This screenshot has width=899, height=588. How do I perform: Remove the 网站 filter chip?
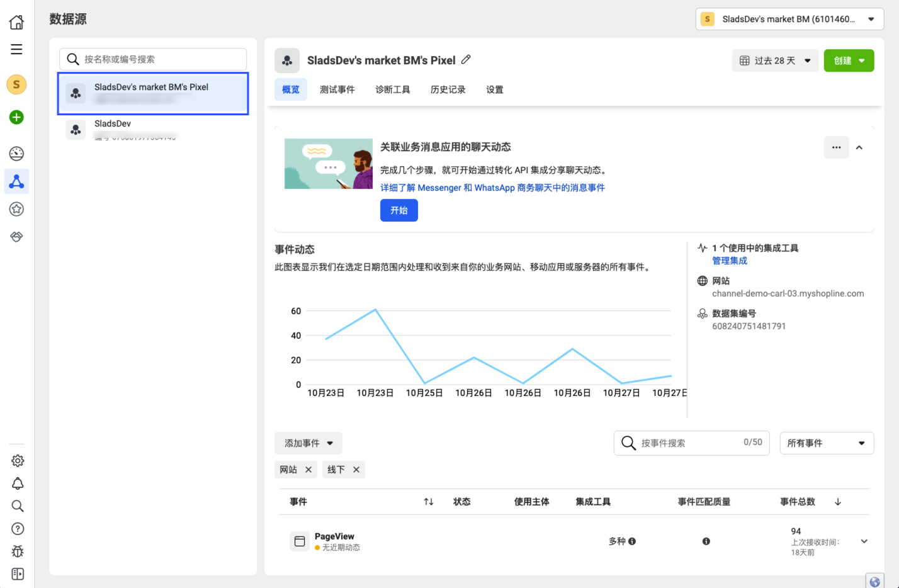[x=308, y=470]
